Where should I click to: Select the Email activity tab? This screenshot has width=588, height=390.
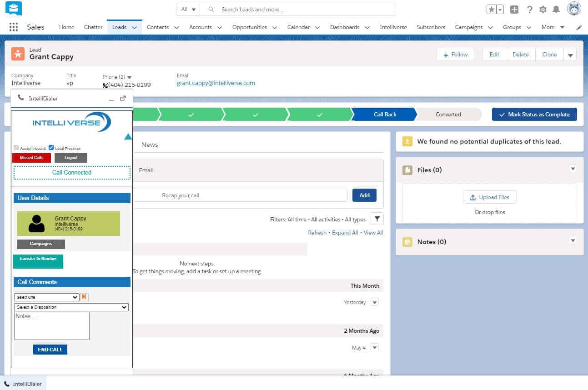pyautogui.click(x=146, y=170)
